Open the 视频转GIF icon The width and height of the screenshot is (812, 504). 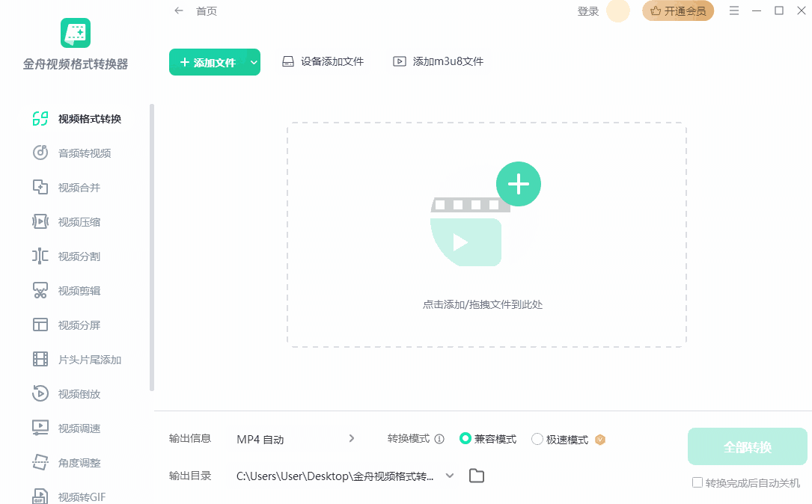click(40, 497)
